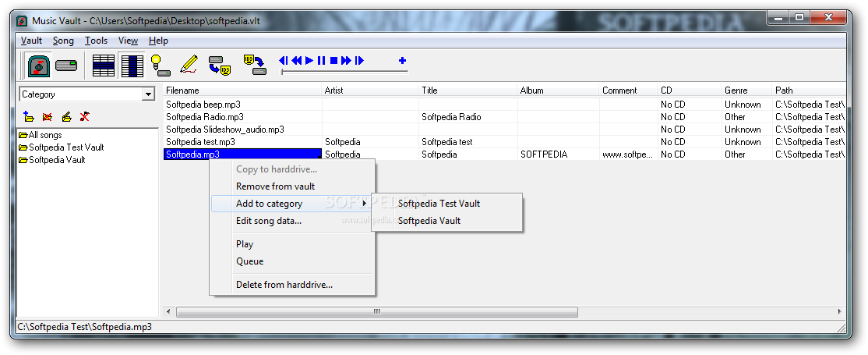
Task: Choose Queue from the context menu
Action: point(292,261)
